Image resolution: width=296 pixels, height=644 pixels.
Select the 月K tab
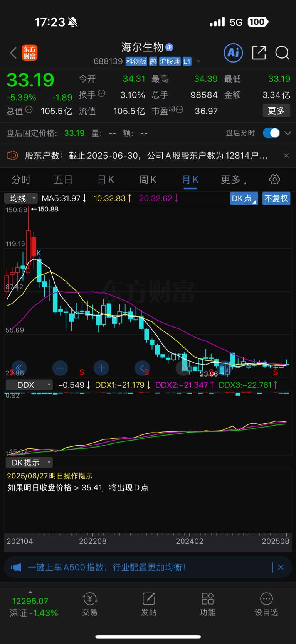(x=190, y=180)
